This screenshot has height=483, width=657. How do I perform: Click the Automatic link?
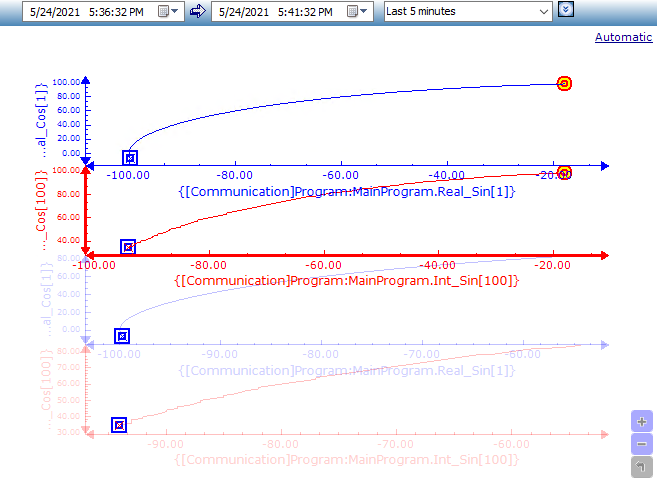point(623,37)
